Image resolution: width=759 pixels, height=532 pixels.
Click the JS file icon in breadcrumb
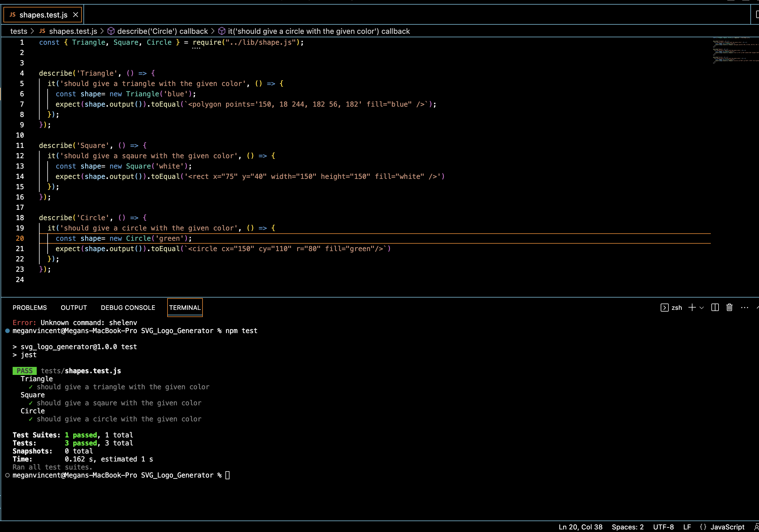point(42,31)
